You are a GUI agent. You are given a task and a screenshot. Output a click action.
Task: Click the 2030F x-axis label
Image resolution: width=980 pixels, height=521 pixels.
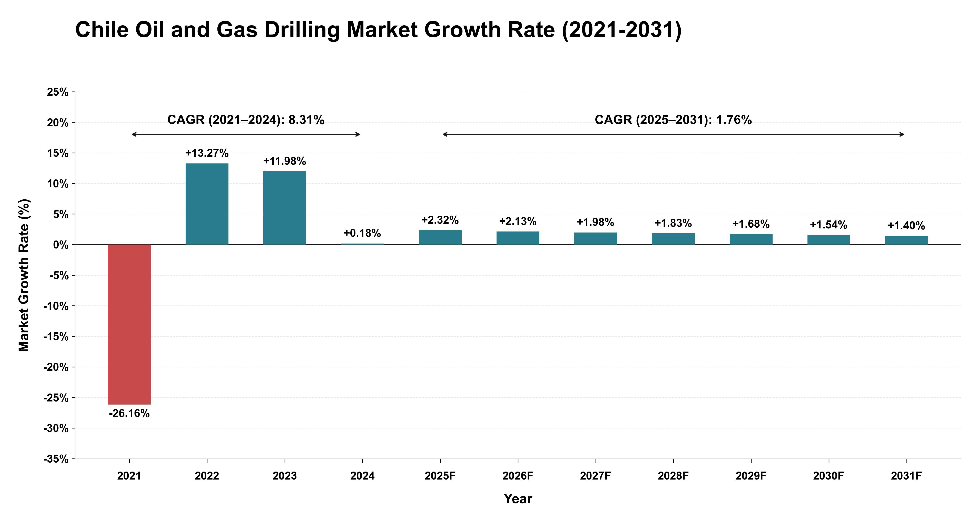(x=829, y=476)
